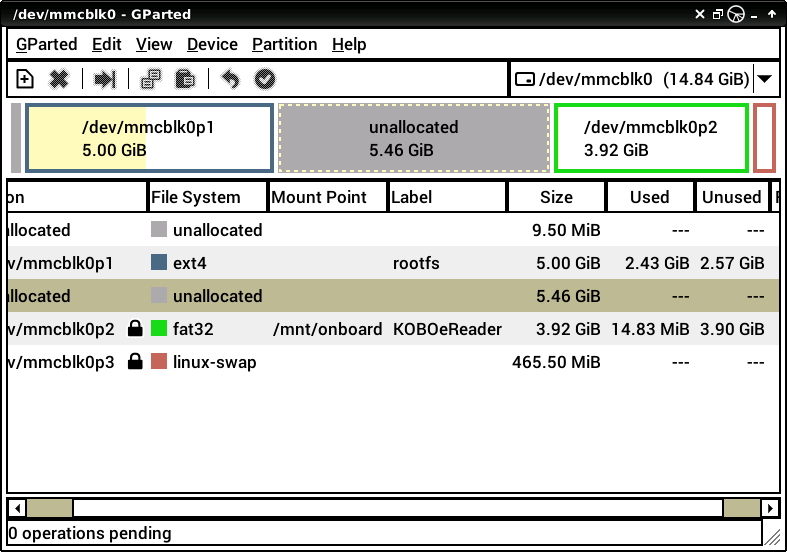Click the 2.43 GiB used cell
The width and height of the screenshot is (787, 552).
pos(657,263)
